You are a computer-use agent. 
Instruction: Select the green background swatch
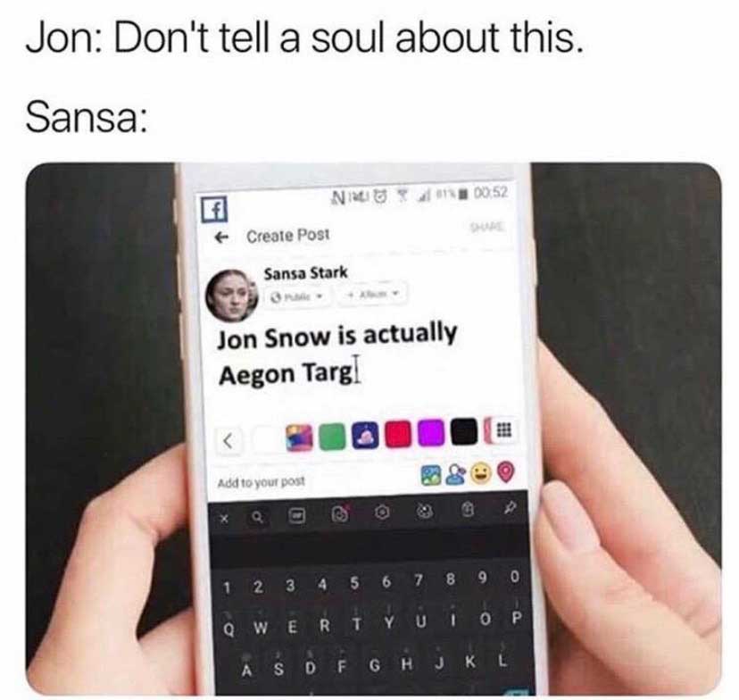[333, 437]
